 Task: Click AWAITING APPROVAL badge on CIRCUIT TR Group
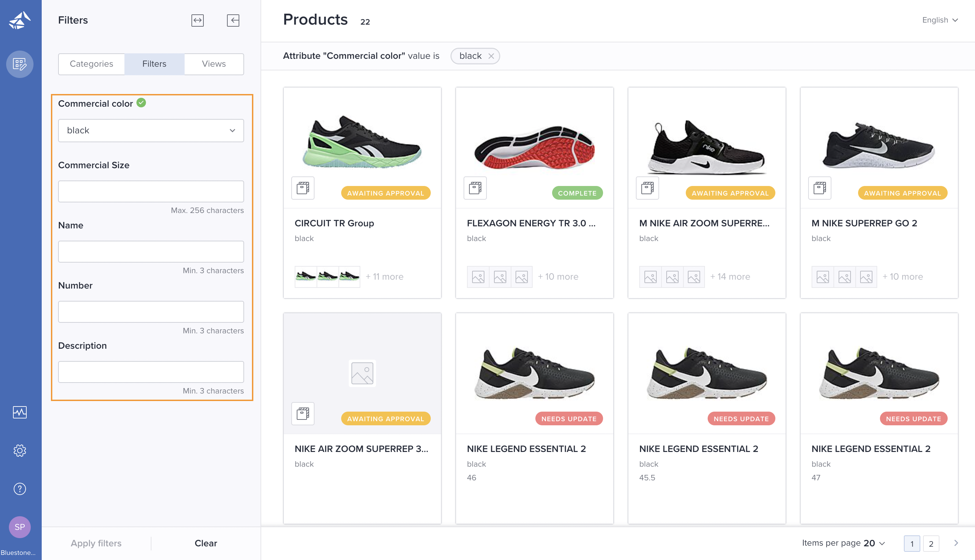click(x=385, y=193)
